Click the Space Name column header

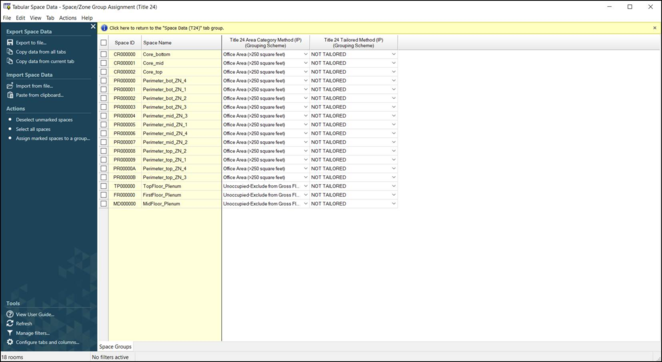point(181,43)
